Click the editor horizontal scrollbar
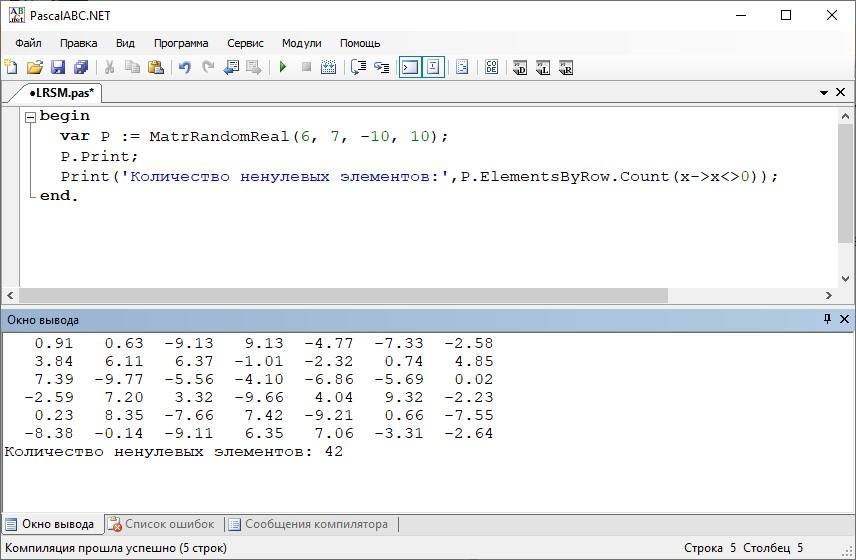Screen dimensions: 856x560 (x=340, y=295)
